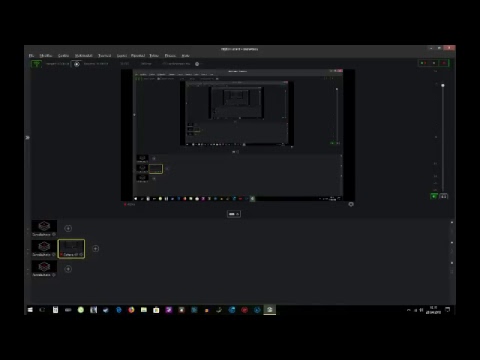The width and height of the screenshot is (480, 360).
Task: Select the Clear Layer shot beside the camera shot
Action: 44,249
